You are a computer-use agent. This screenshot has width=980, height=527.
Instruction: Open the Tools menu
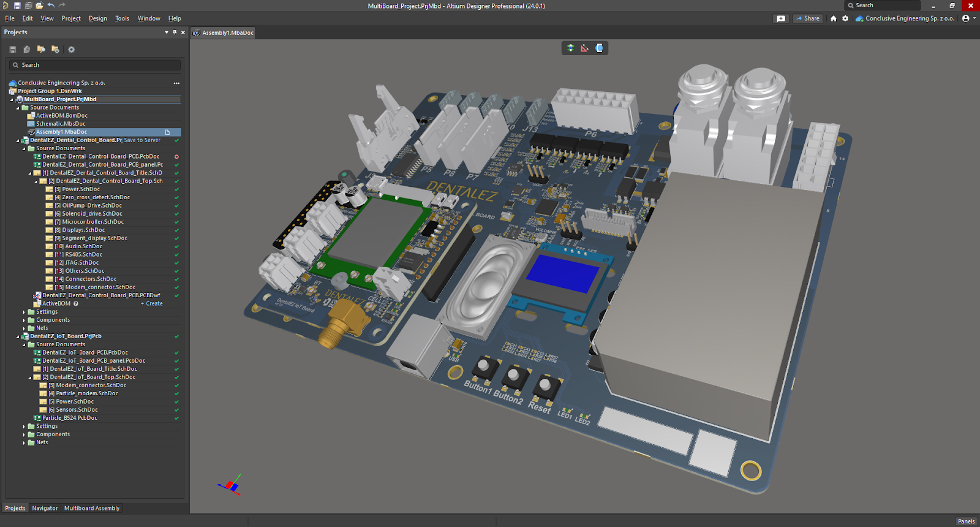[122, 18]
